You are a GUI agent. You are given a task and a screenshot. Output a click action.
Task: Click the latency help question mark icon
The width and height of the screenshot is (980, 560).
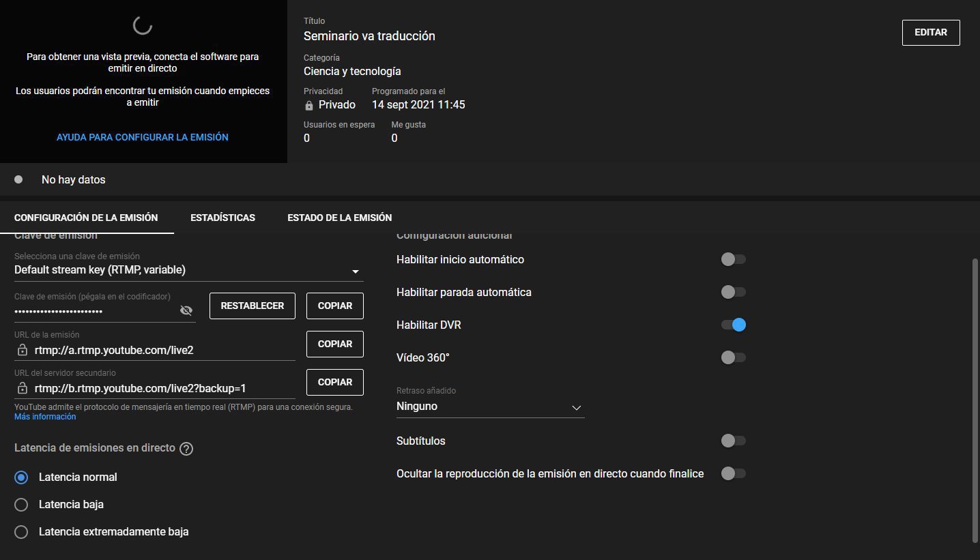[x=186, y=449]
